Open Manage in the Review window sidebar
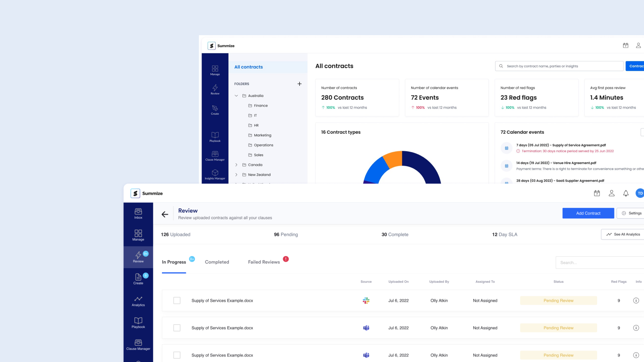Viewport: 644px width, 362px height. coord(138,235)
